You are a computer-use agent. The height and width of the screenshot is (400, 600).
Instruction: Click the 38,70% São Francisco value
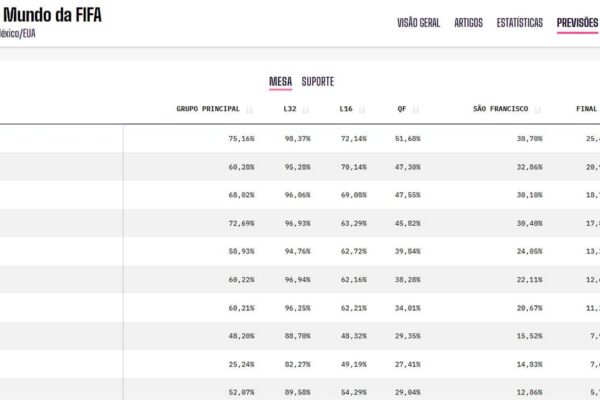[530, 139]
